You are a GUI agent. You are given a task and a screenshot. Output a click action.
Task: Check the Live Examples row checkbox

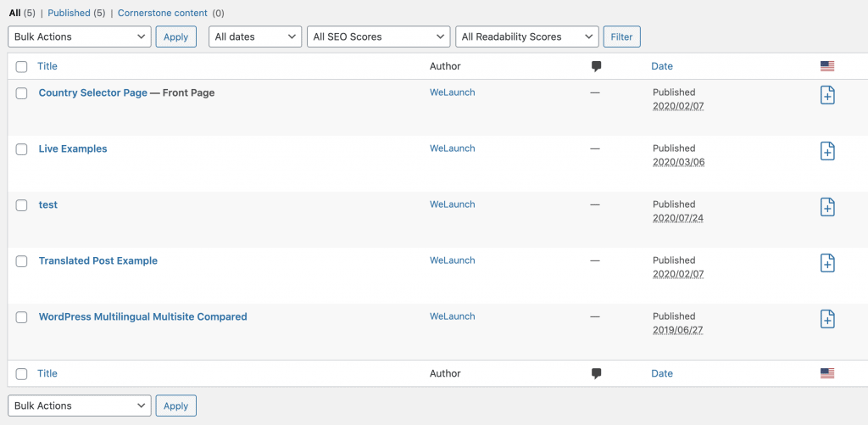click(x=22, y=149)
